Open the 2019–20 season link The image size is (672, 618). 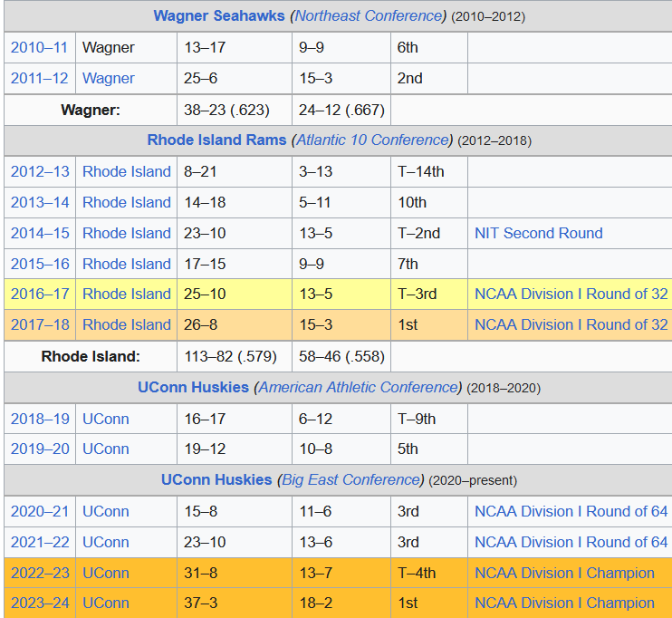(40, 449)
